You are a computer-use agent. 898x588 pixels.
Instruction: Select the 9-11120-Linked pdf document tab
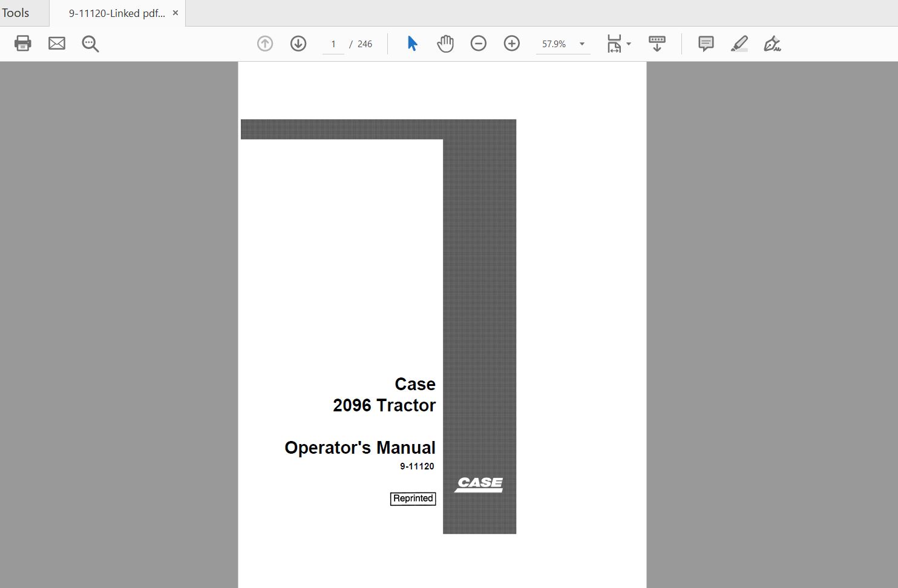[x=117, y=13]
